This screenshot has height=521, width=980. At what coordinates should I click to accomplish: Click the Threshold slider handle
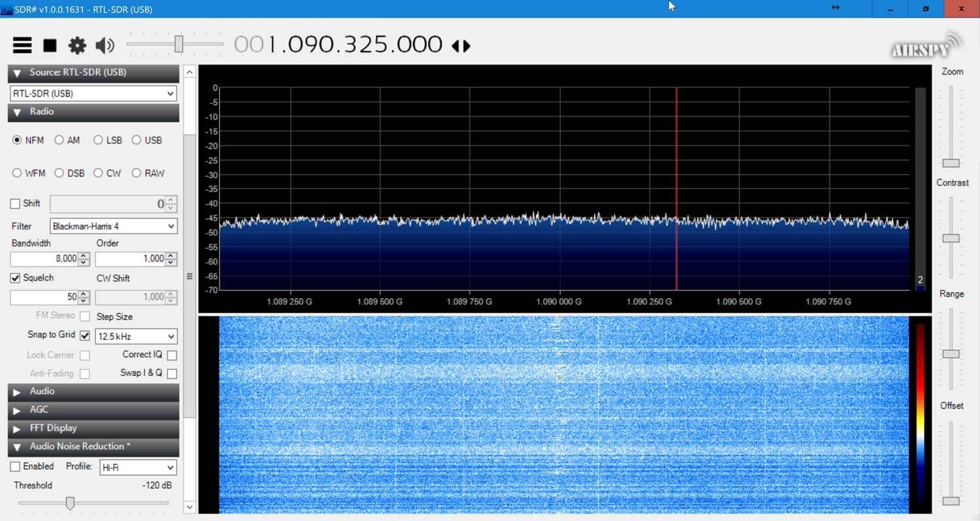(x=70, y=503)
